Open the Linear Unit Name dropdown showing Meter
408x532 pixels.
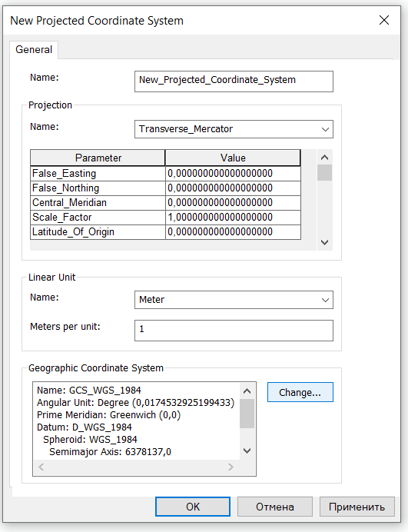[234, 300]
